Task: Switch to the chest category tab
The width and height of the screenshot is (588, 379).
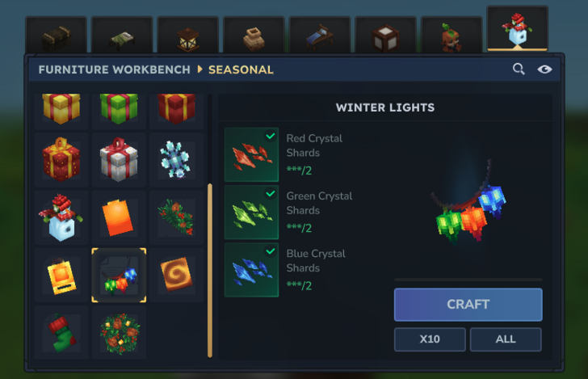Action: pos(57,36)
